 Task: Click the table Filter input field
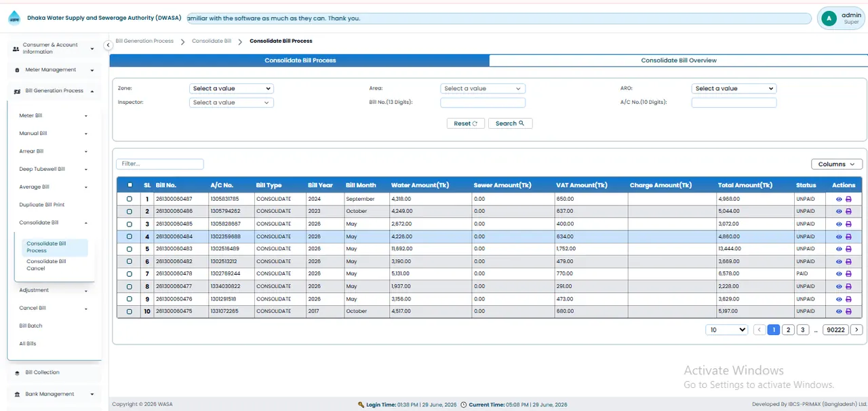tap(160, 164)
